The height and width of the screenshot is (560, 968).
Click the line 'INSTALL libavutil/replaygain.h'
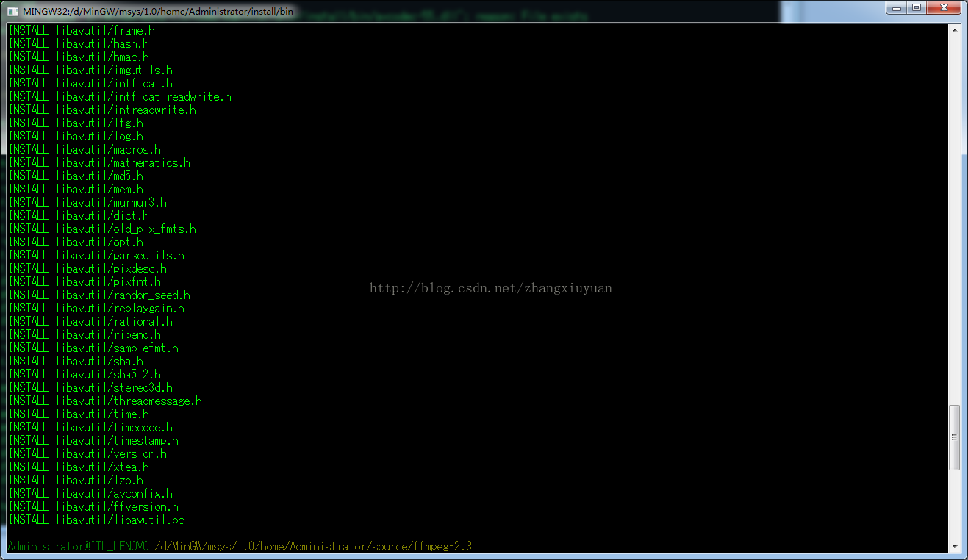tap(96, 309)
